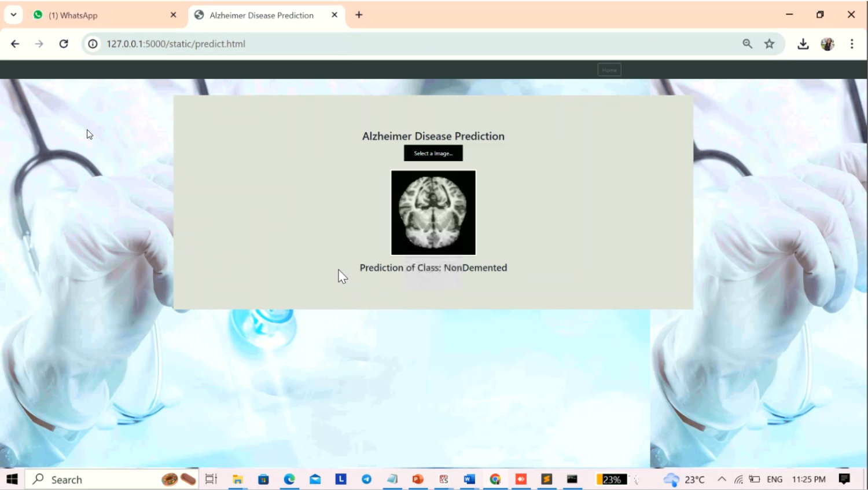Open Chrome downloads
The height and width of the screenshot is (490, 868).
pos(803,44)
